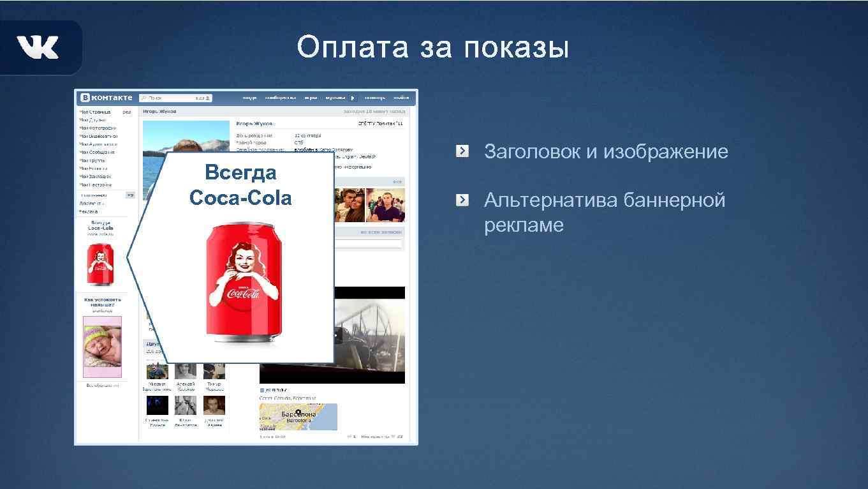868x489 pixels.
Task: Click friend avatar above the name Михаил
Action: 157,371
